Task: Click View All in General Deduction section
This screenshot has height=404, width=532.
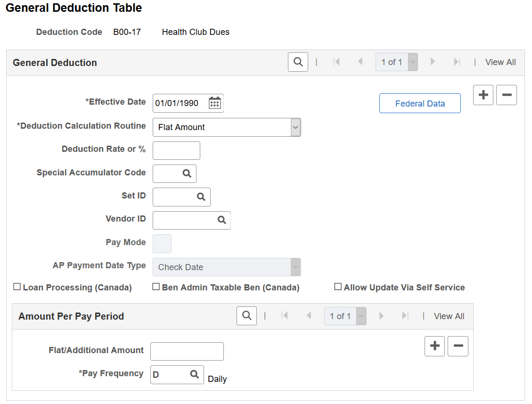Action: click(500, 62)
